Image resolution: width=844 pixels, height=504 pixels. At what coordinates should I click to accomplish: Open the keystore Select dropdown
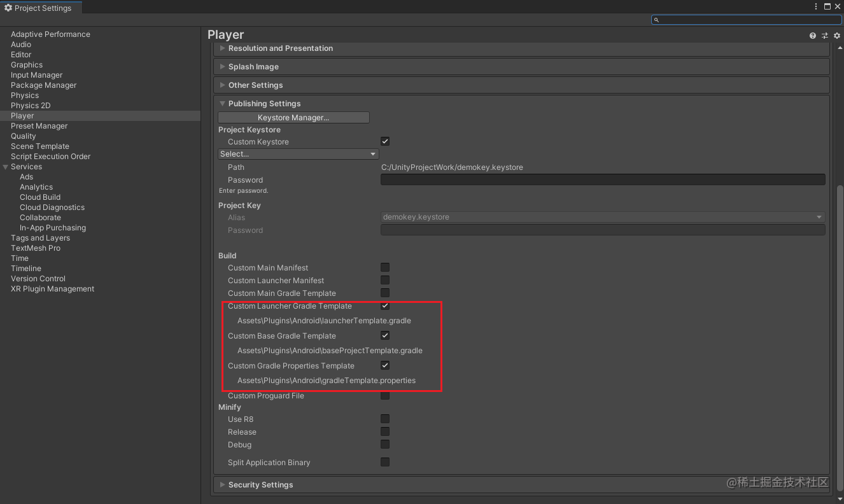[x=299, y=154]
